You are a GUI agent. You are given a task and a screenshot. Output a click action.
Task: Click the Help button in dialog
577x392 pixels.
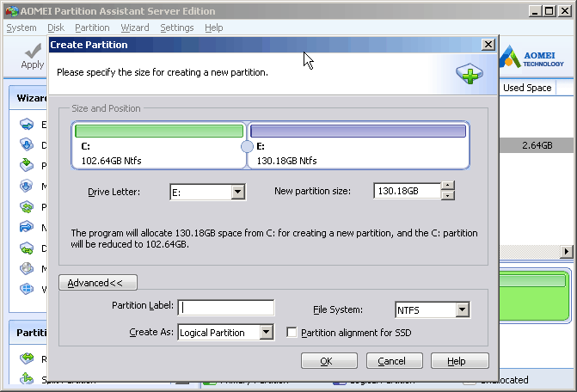[x=459, y=361]
